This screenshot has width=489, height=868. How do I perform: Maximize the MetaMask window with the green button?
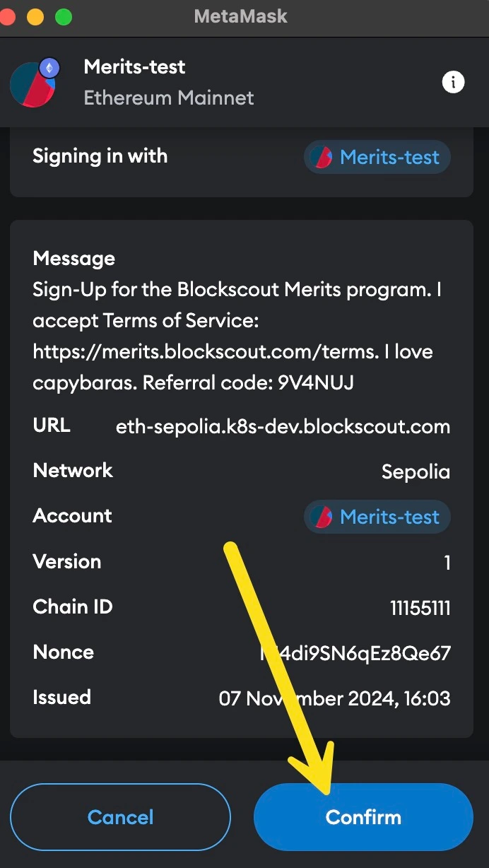click(64, 17)
